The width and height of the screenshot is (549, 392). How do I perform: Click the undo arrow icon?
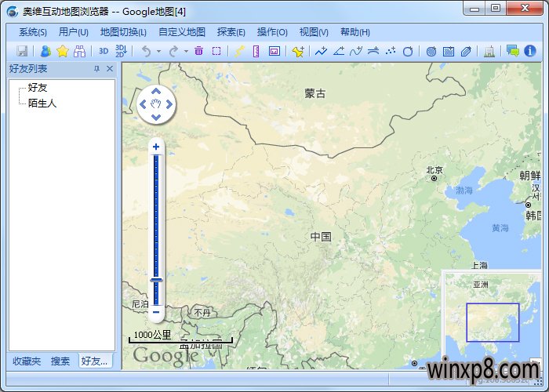[x=147, y=51]
